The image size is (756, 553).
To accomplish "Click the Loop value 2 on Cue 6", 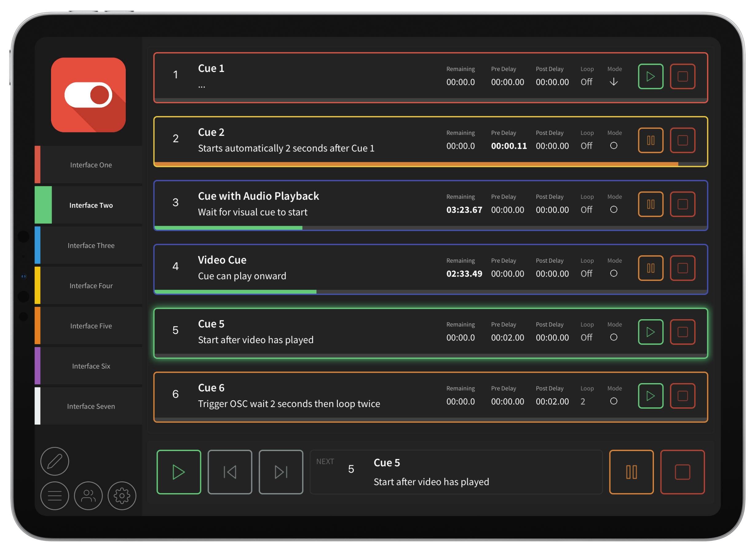I will click(583, 402).
